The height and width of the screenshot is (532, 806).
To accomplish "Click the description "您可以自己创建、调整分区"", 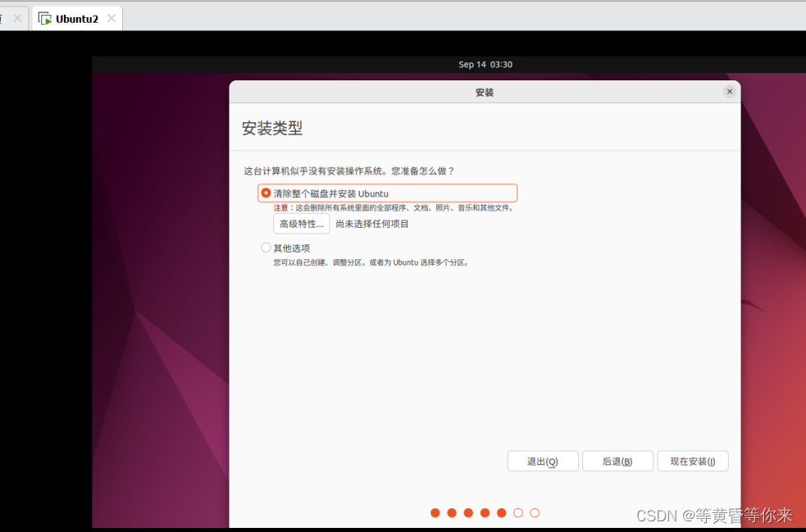I will [371, 262].
